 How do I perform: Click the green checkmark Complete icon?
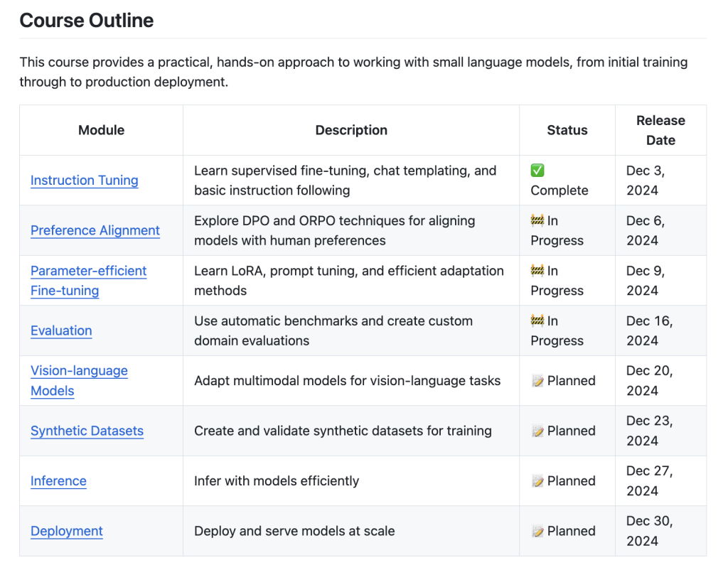537,171
